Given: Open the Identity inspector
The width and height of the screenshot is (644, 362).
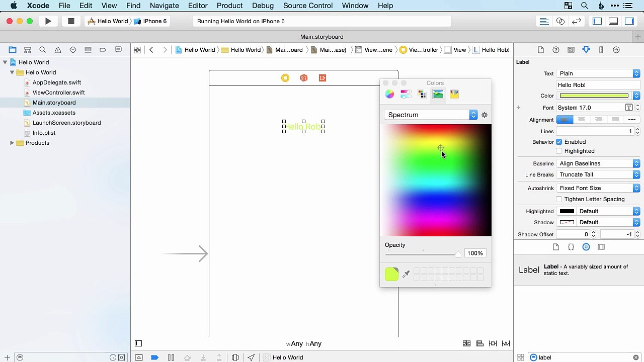Looking at the screenshot, I should [x=571, y=50].
